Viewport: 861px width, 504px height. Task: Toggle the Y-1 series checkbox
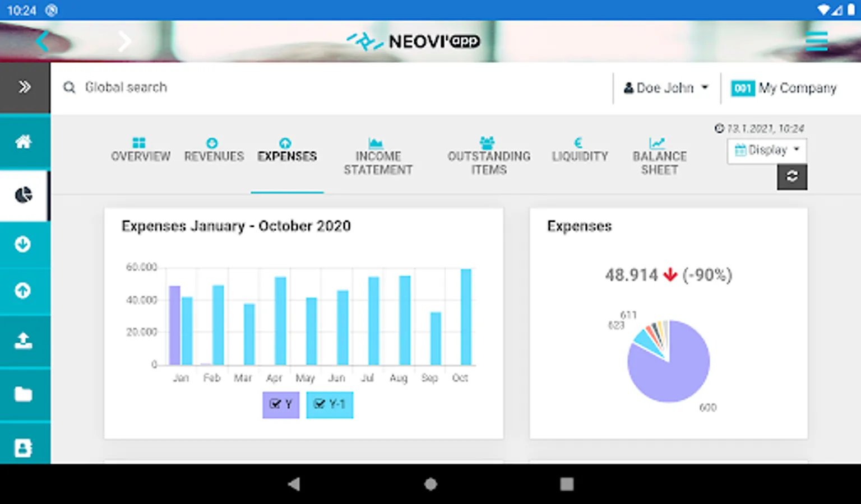click(x=330, y=404)
